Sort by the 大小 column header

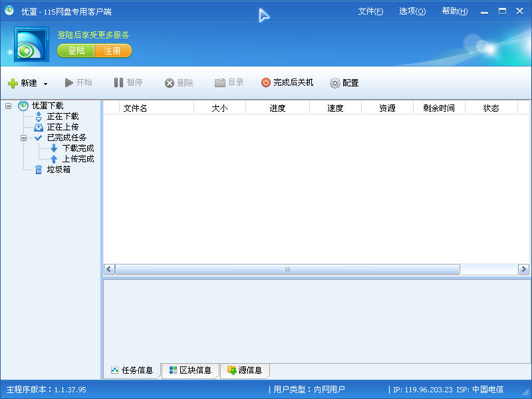pyautogui.click(x=219, y=108)
